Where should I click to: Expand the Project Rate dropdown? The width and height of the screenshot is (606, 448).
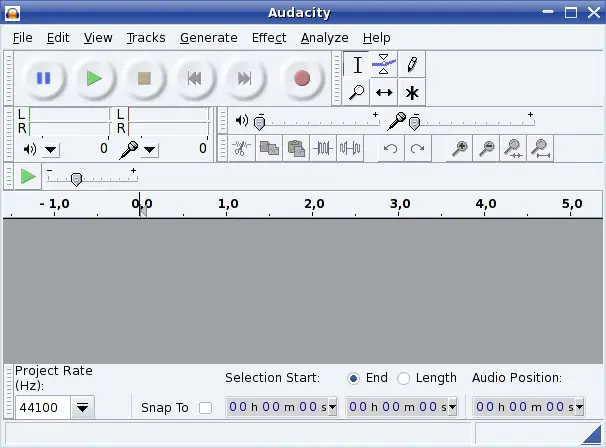[82, 407]
